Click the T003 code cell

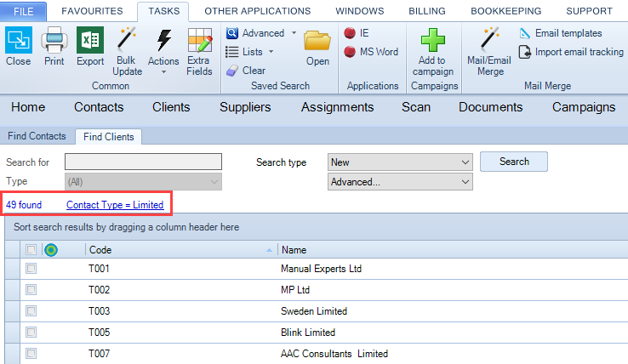pyautogui.click(x=99, y=310)
